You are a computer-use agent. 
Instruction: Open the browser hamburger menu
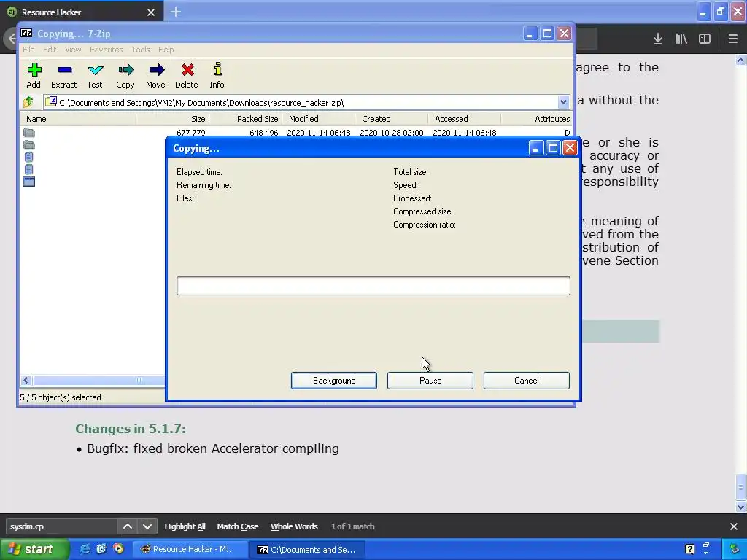pyautogui.click(x=732, y=39)
